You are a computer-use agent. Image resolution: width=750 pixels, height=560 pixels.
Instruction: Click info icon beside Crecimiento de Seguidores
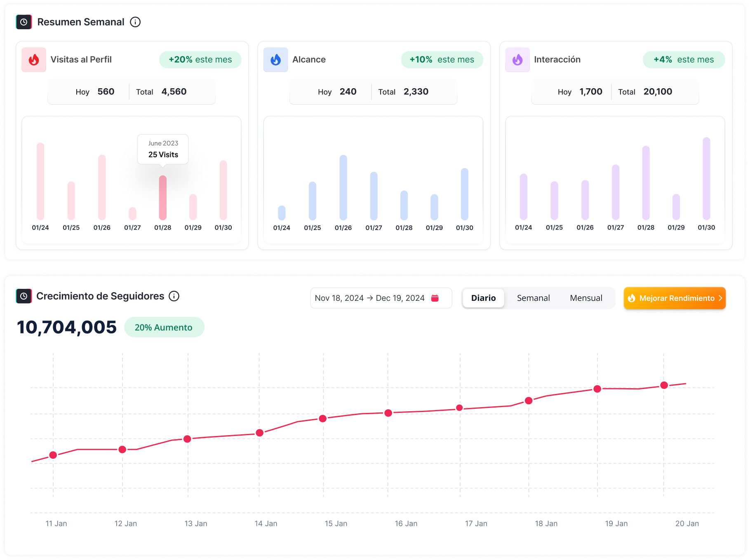tap(174, 296)
